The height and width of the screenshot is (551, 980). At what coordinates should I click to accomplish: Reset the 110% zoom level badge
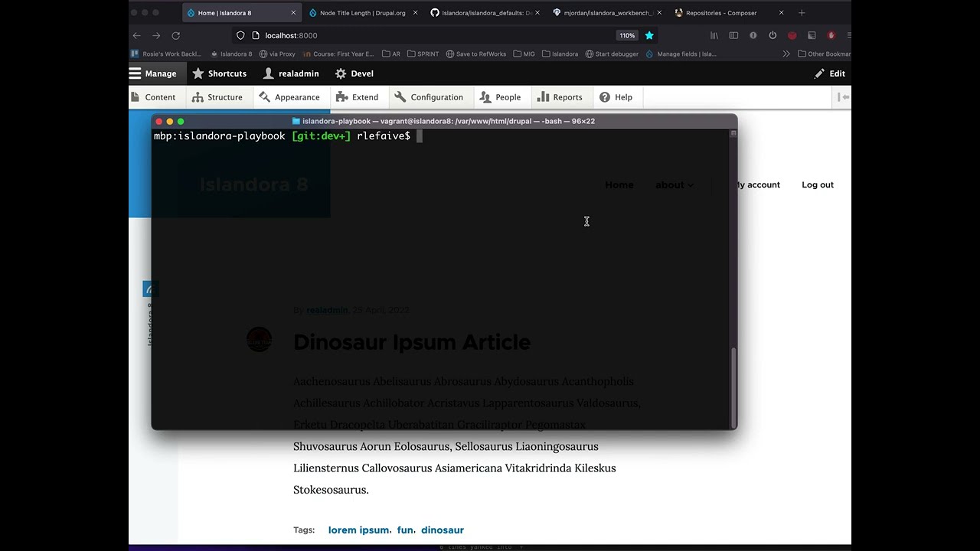tap(627, 35)
